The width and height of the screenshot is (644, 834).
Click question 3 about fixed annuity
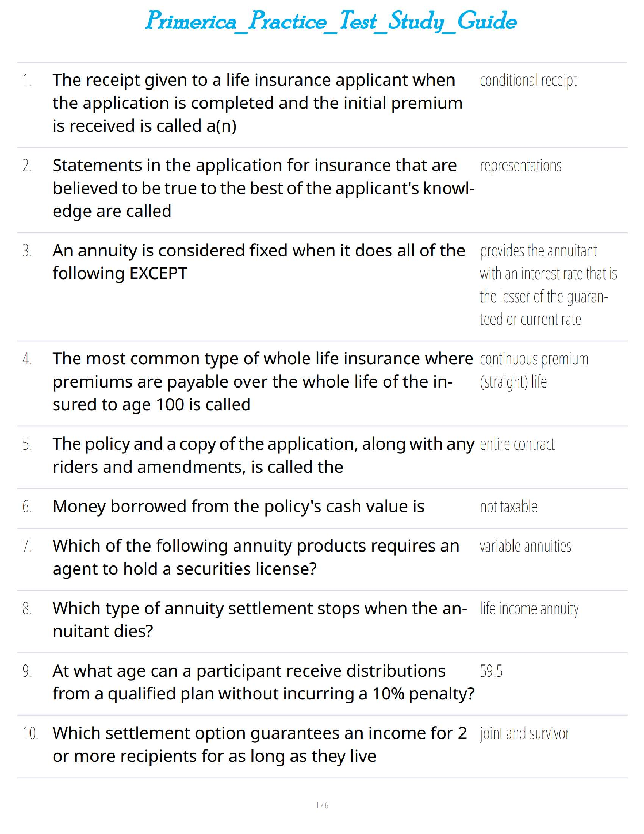tap(258, 262)
